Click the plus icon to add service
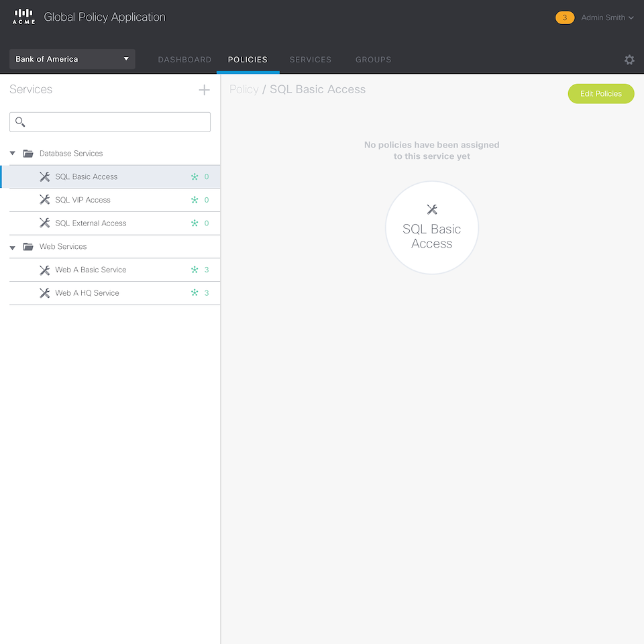This screenshot has width=644, height=644. (205, 90)
